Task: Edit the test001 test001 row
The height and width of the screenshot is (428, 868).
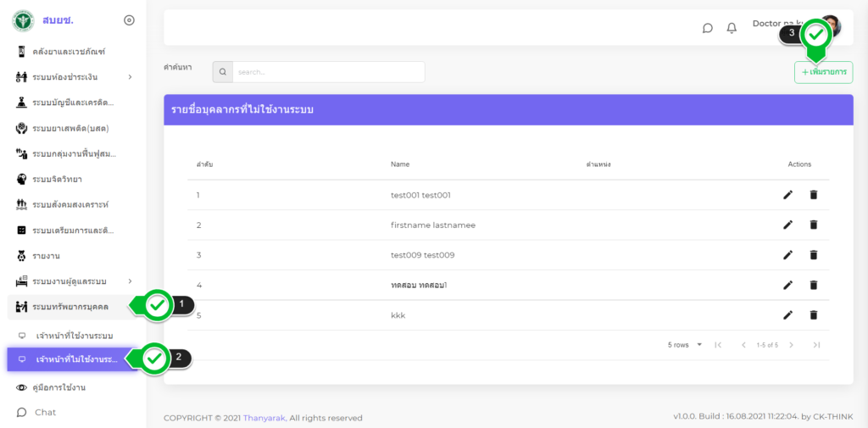Action: pos(787,195)
